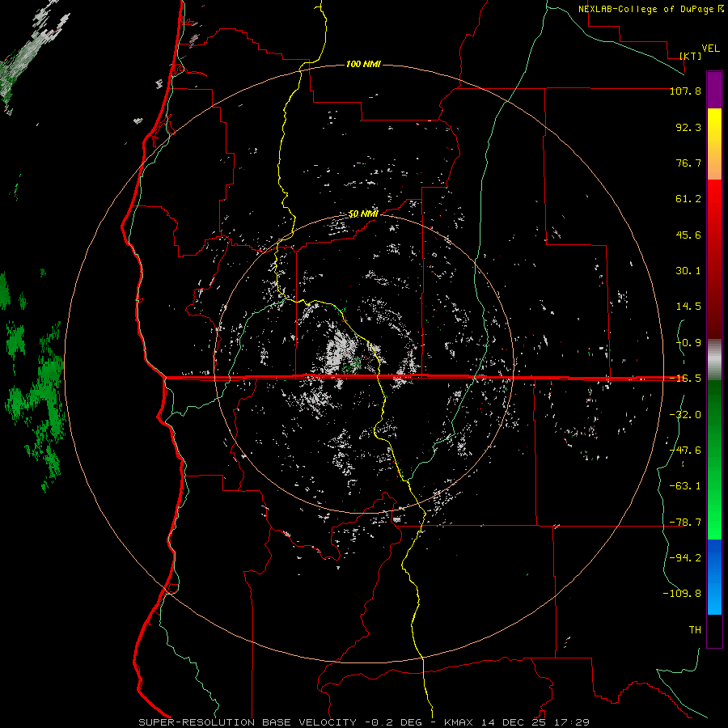Pick the yellow-orange segment of the velocity color bar

point(714,144)
